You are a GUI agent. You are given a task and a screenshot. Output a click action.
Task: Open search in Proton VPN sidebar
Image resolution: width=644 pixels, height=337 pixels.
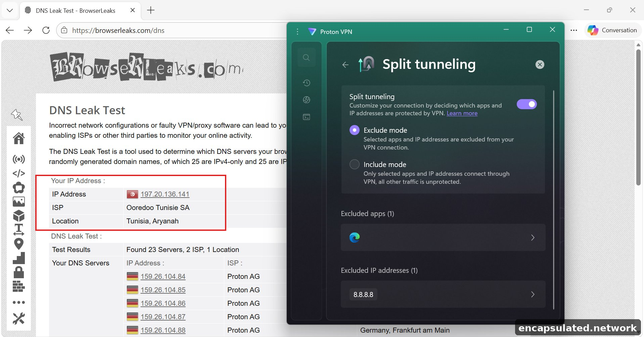point(306,57)
